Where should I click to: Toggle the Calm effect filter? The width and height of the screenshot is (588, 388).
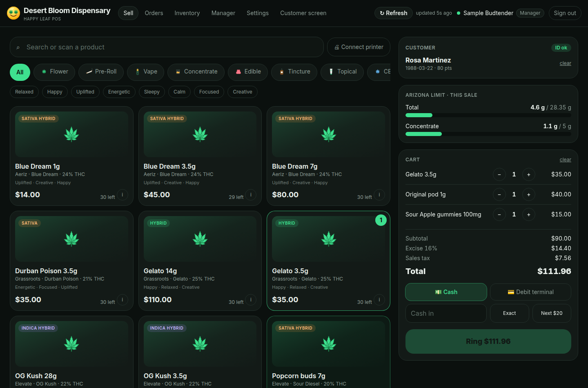179,92
